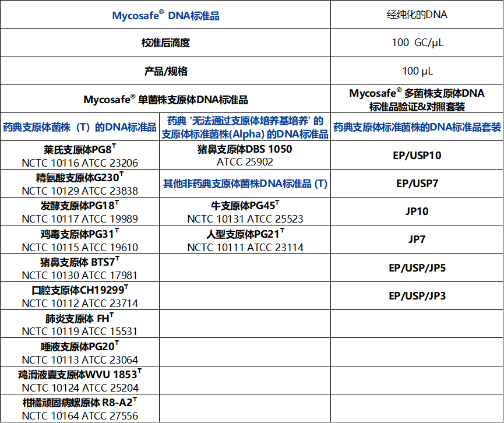Click the Mycosafe® 单菌株支原体DNA标准品 heading
504x423 pixels.
[x=165, y=99]
